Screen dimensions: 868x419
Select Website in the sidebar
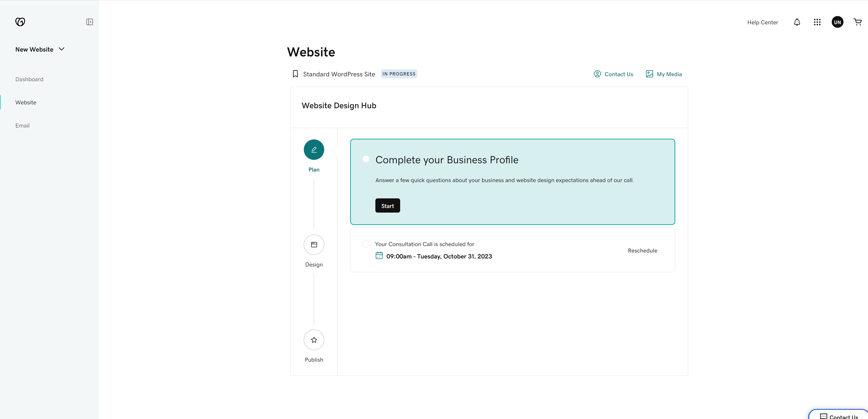click(x=26, y=102)
